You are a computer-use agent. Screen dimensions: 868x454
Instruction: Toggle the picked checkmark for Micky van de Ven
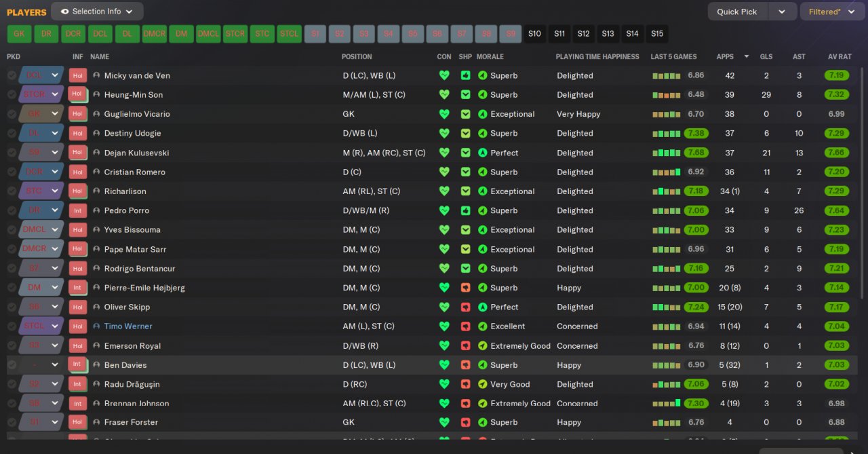coord(12,76)
